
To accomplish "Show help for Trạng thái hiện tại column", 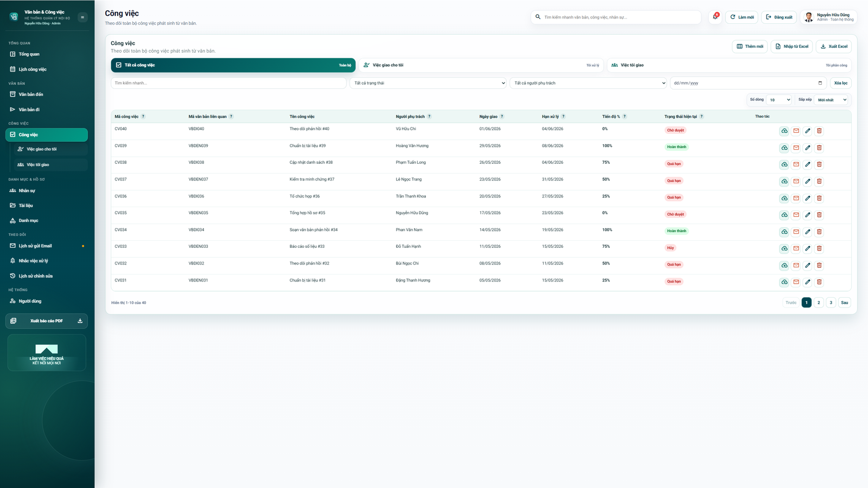I will [x=701, y=117].
